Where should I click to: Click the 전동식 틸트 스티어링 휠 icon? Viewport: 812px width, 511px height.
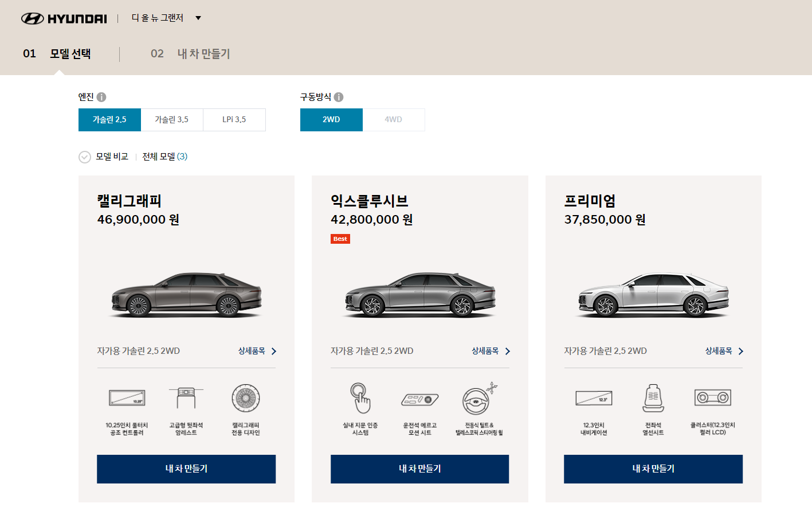tap(479, 398)
